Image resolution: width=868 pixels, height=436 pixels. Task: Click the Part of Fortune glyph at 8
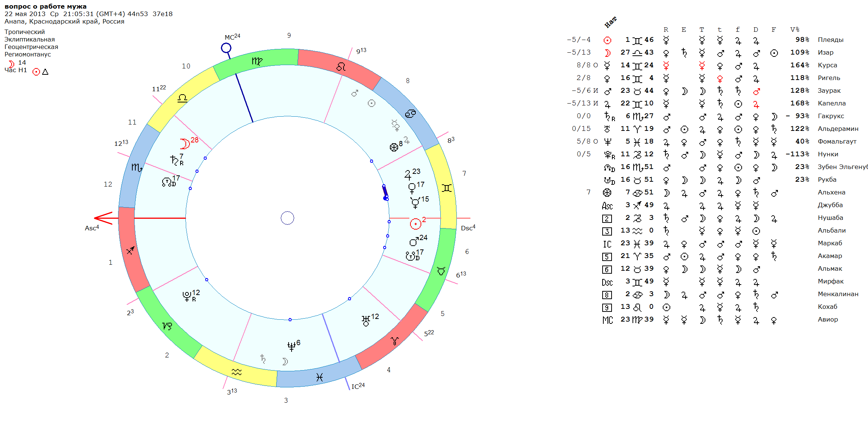[x=394, y=147]
